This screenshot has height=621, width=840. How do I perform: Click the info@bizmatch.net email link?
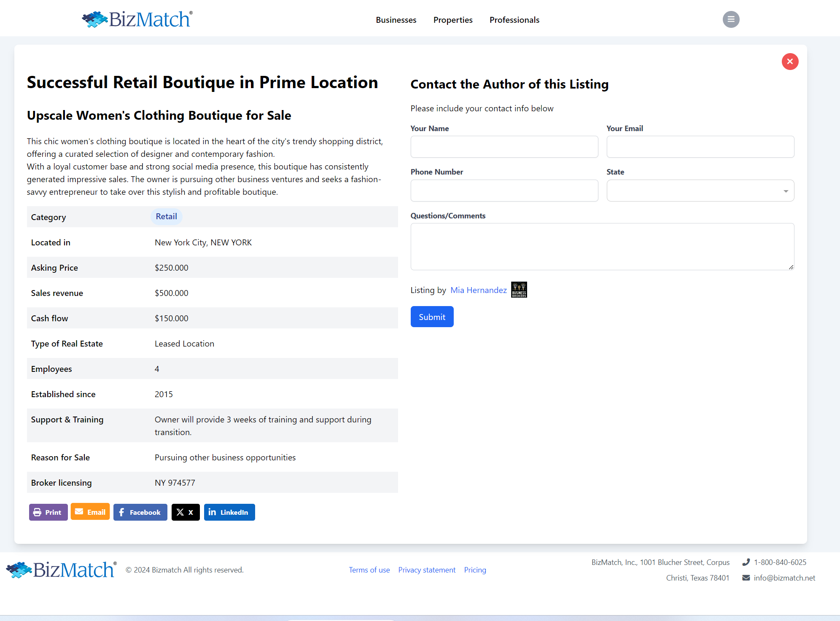coord(784,578)
